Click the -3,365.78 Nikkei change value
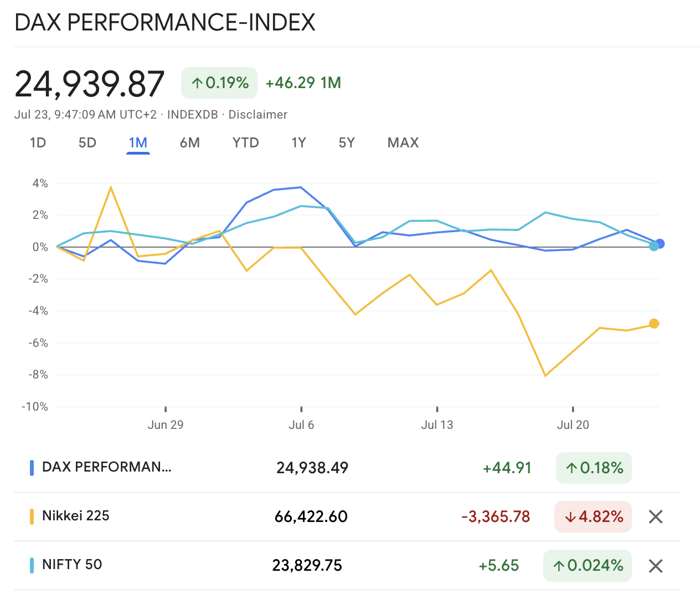This screenshot has width=700, height=604. coord(496,517)
